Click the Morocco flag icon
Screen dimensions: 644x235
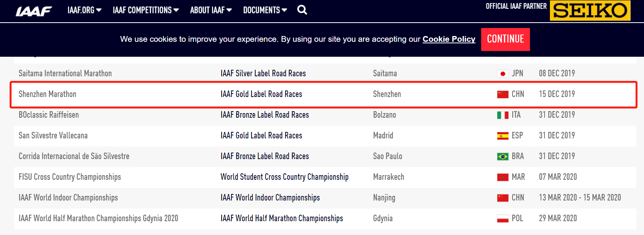tap(503, 177)
